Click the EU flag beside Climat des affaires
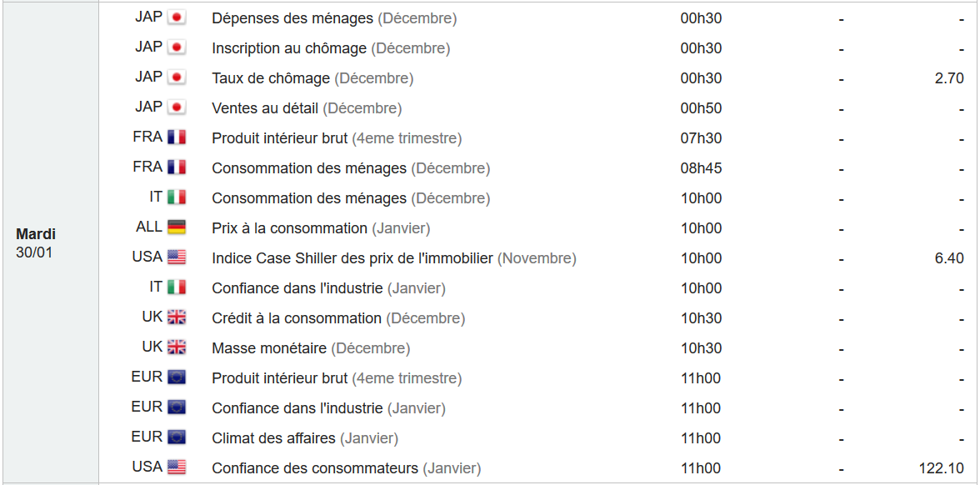The width and height of the screenshot is (980, 485). pyautogui.click(x=177, y=437)
